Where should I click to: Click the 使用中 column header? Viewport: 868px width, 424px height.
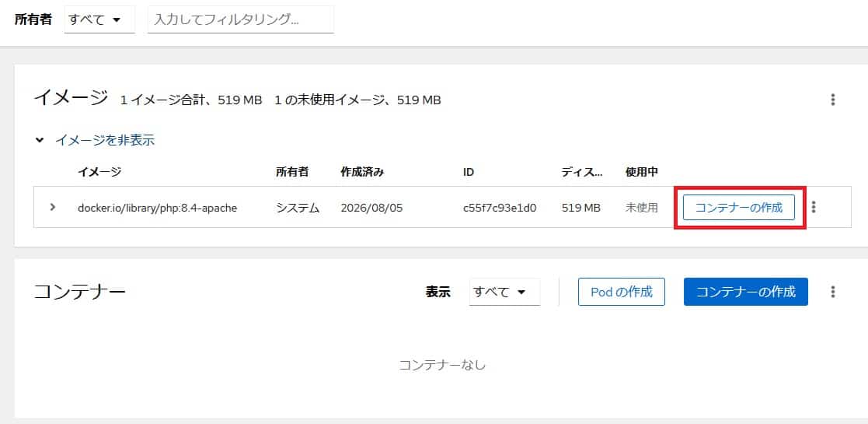642,172
